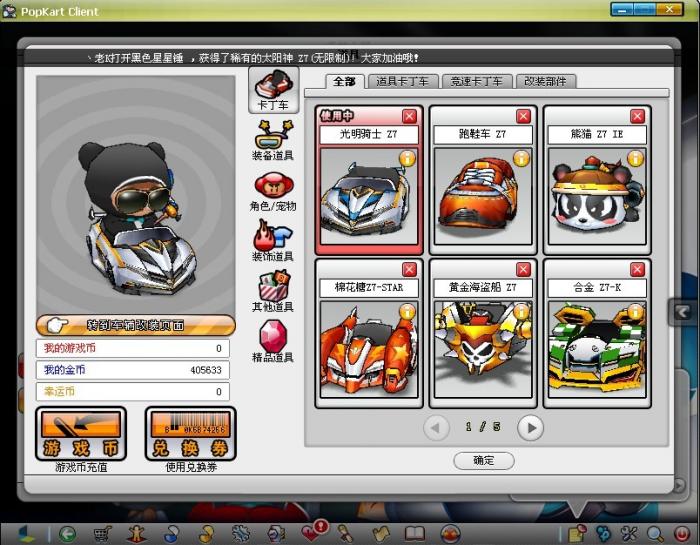The width and height of the screenshot is (700, 545).
Task: Switch to the 竞速卡丁车 tab
Action: 476,82
